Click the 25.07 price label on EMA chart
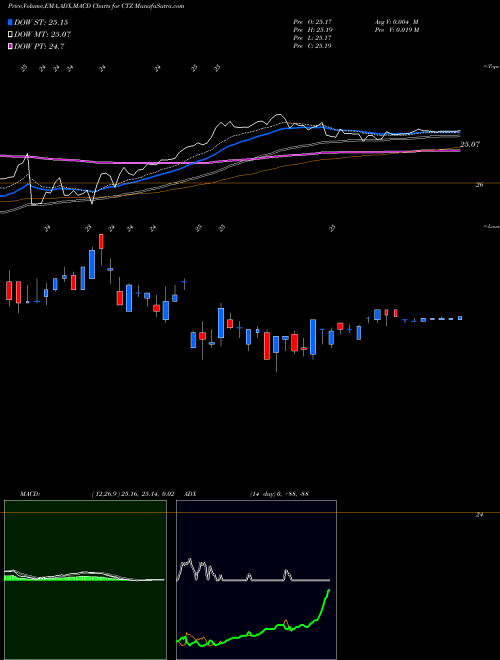500x660 pixels. click(x=470, y=144)
